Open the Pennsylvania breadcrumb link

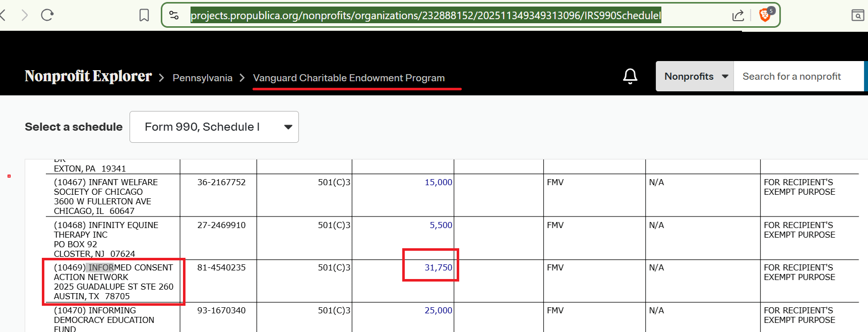tap(202, 78)
